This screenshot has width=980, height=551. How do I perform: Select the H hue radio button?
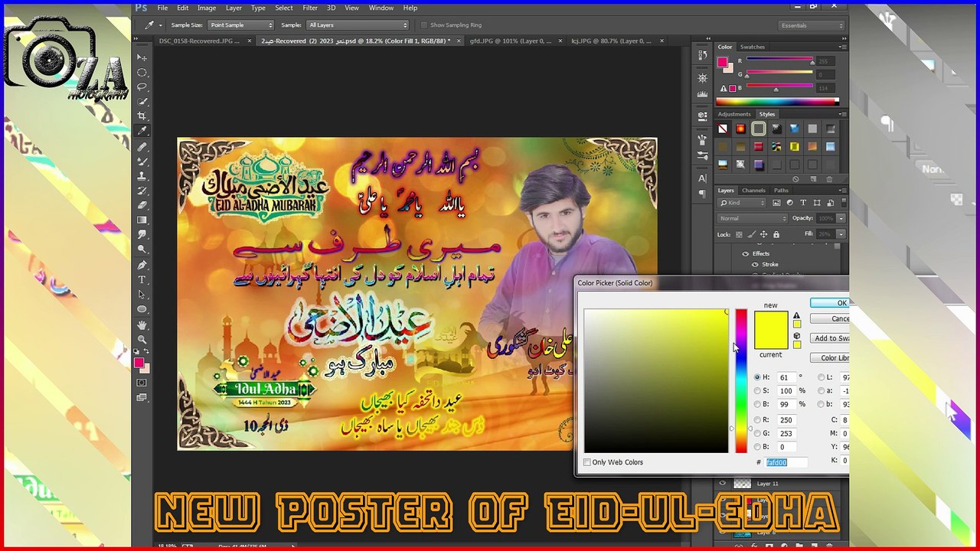[x=757, y=377]
